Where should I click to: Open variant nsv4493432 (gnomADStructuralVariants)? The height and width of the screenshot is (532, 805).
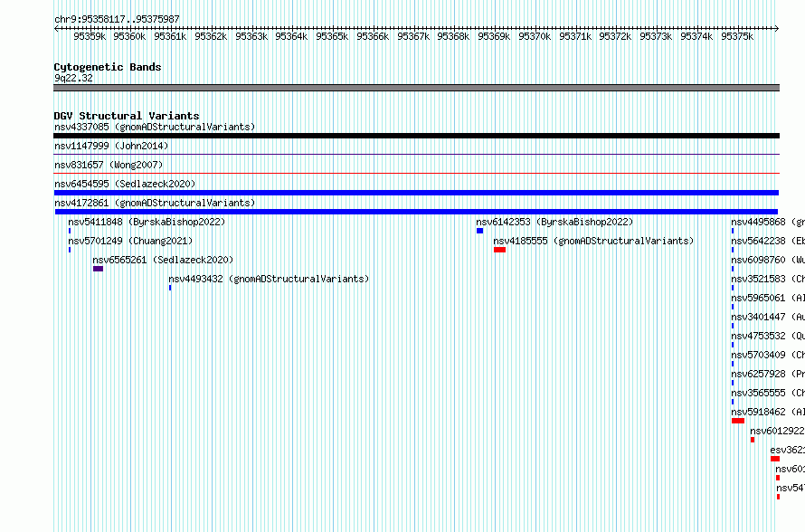(269, 279)
